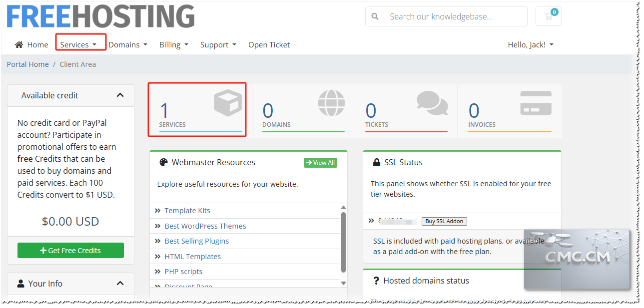Click the View All button
Viewport: 644px width, 308px height.
pos(320,163)
